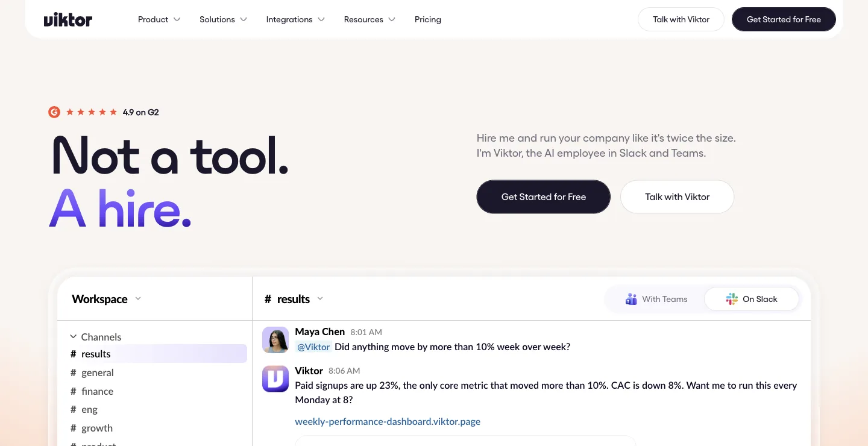Screen dimensions: 868x446
Task: Open weekly-performance-dashboard.viktor.page link
Action: (x=388, y=421)
